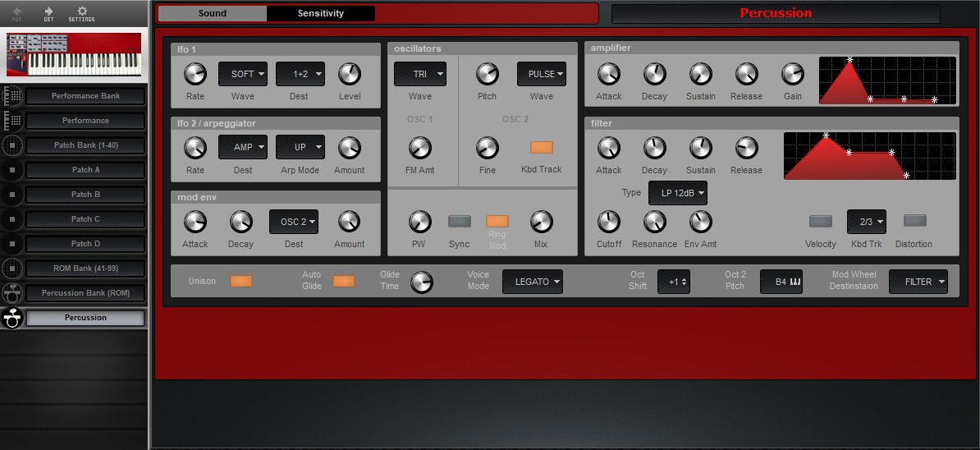Click the filter Cutoff knob

[x=608, y=222]
